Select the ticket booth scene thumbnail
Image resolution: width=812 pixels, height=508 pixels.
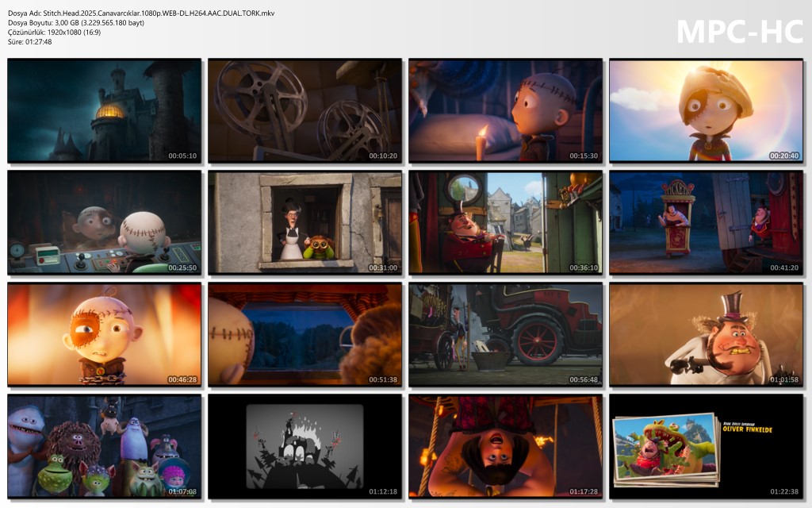706,223
